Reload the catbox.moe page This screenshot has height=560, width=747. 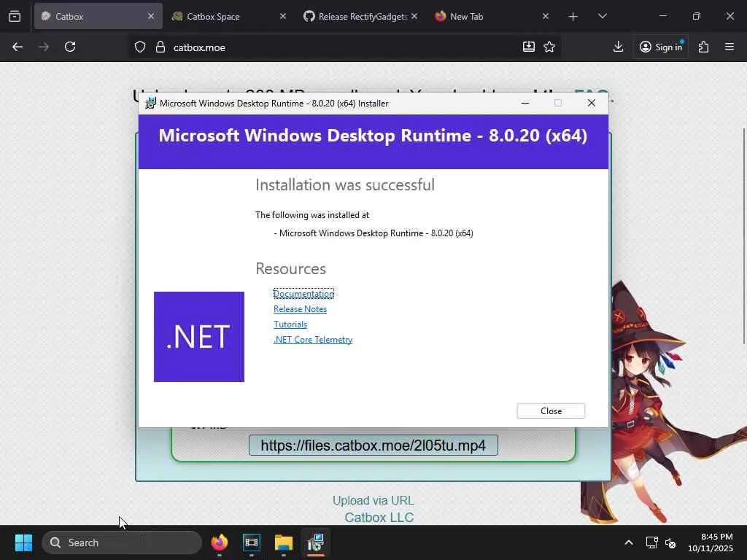coord(70,47)
